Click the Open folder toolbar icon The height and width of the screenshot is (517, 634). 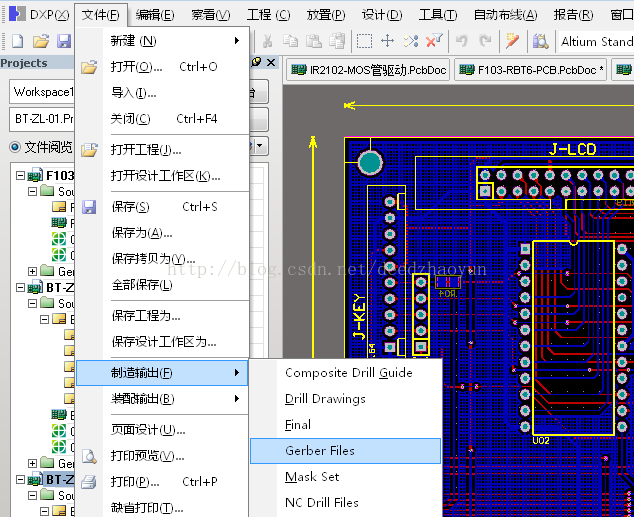[x=40, y=41]
